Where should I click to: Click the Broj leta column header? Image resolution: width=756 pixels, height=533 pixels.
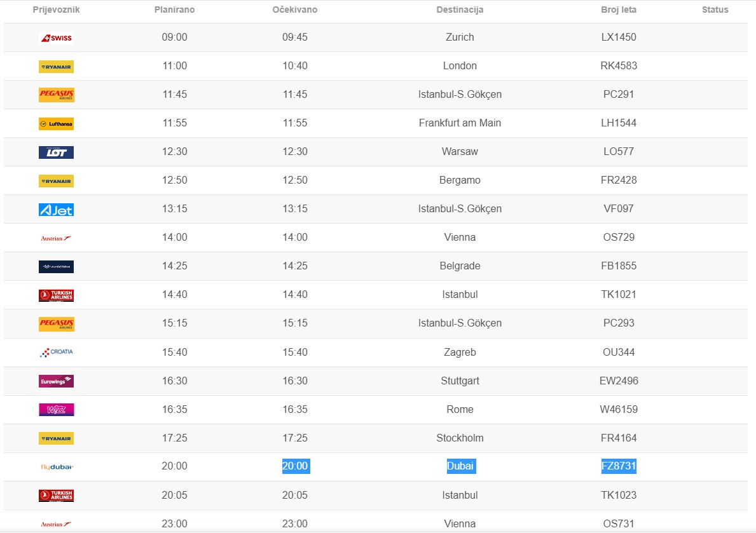coord(619,10)
